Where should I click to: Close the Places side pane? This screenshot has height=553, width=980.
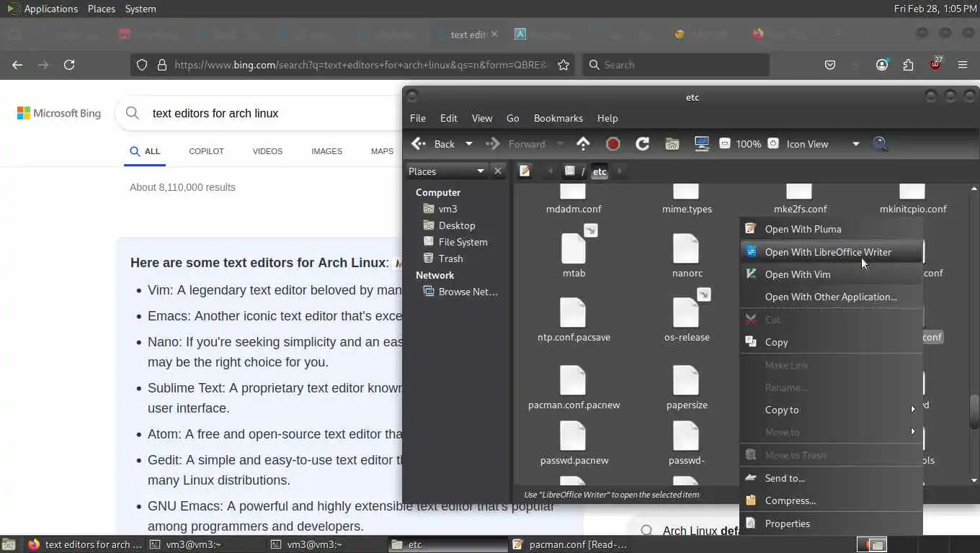pos(497,171)
